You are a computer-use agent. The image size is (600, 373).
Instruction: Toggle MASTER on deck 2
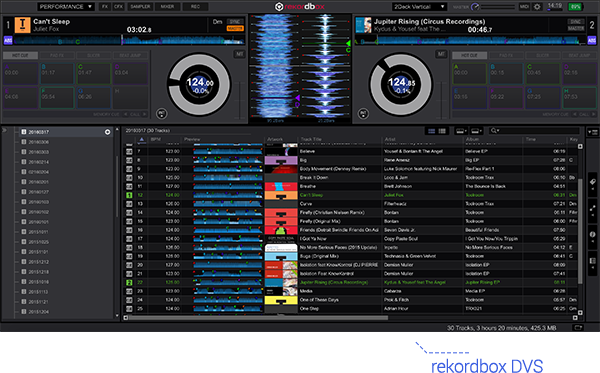(576, 28)
